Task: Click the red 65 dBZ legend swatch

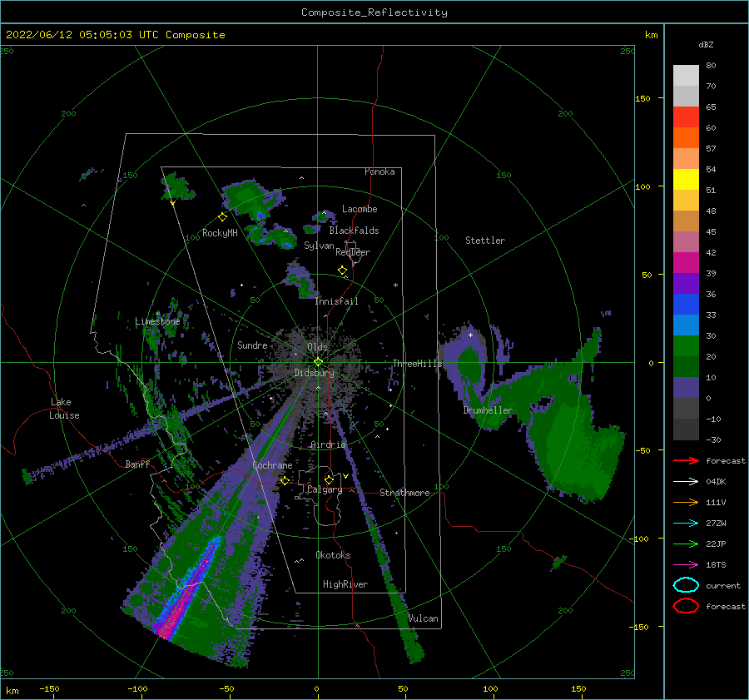Action: [x=686, y=117]
